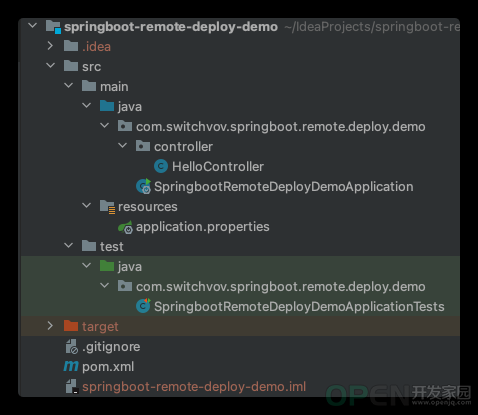Screen dimensions: 478x415
Task: Collapse the resources folder chevron
Action: (x=87, y=206)
